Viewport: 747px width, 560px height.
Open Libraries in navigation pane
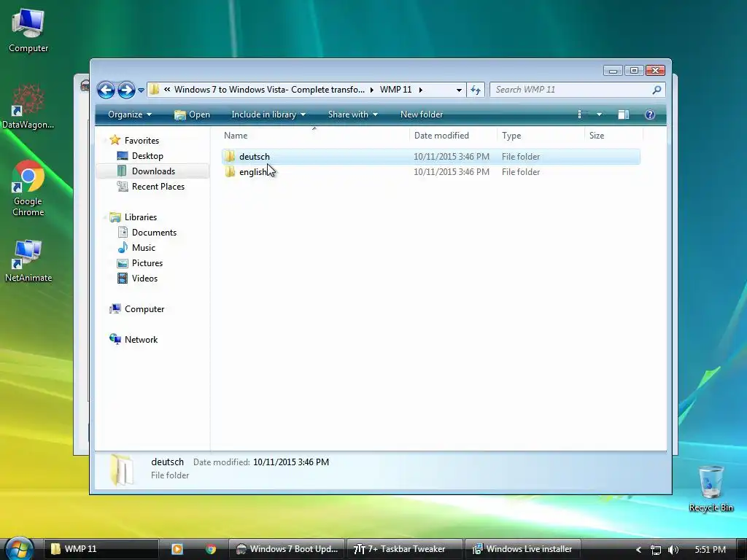[x=141, y=217]
